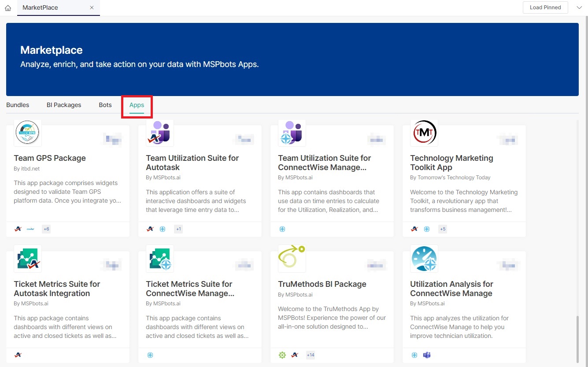
Task: Click Ticket Metrics Suite ConnectWise Manage icon
Action: [x=160, y=259]
